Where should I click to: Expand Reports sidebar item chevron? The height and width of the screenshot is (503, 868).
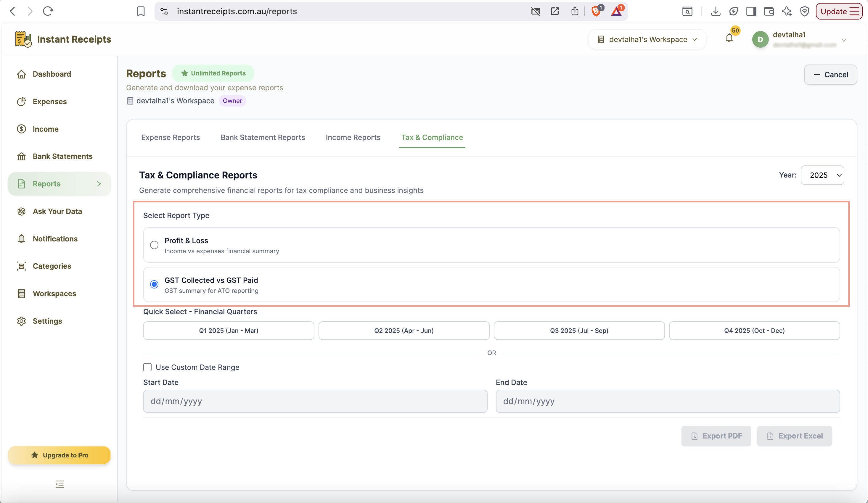(x=99, y=184)
